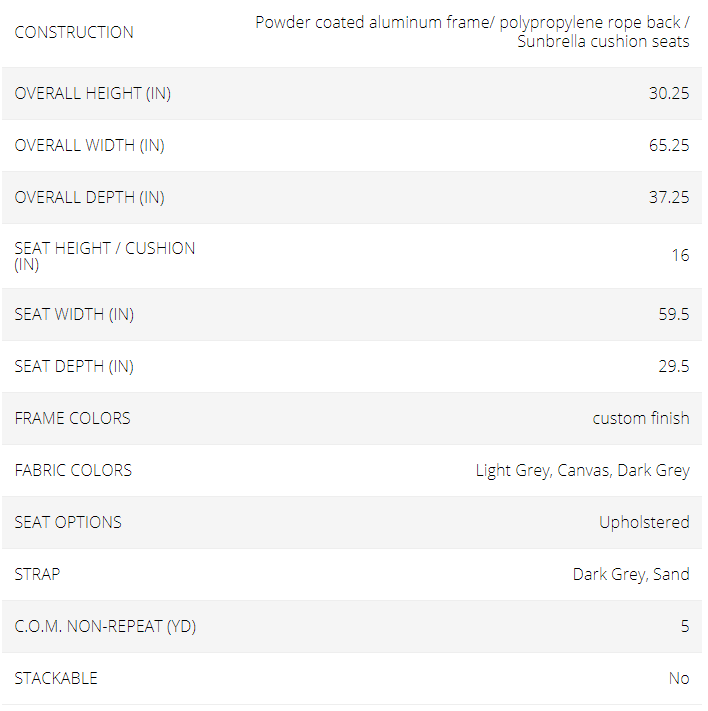Select the CONSTRUCTION label
This screenshot has width=708, height=711.
coord(74,32)
